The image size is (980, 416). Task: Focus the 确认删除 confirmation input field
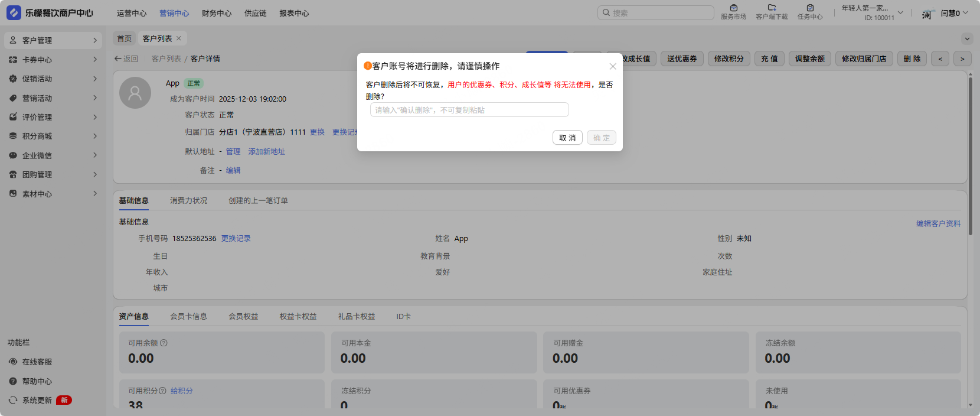469,110
